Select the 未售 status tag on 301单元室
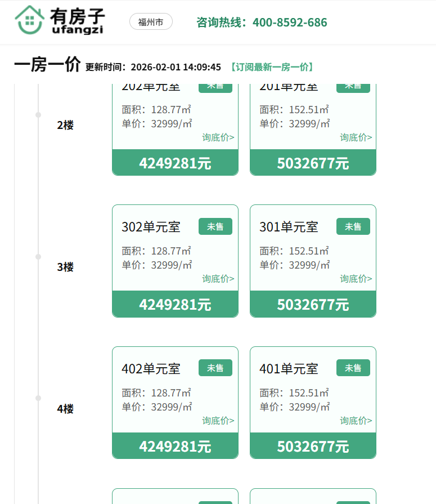The image size is (436, 504). pos(353,226)
